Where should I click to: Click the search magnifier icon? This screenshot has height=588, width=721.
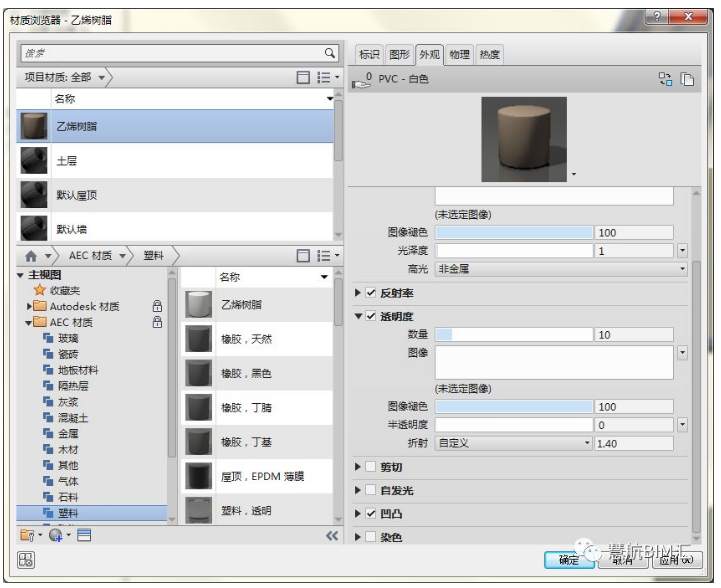coord(329,53)
